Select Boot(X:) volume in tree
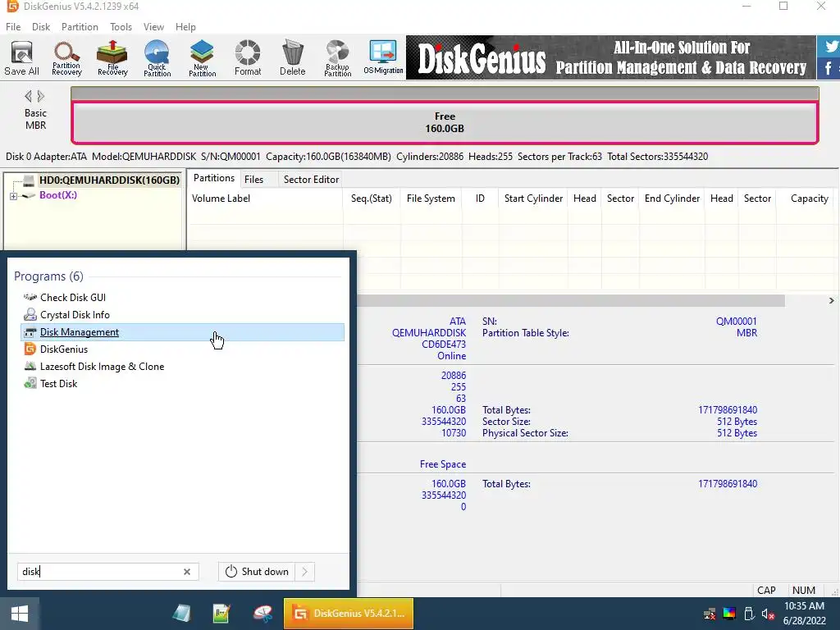The height and width of the screenshot is (630, 840). click(58, 195)
